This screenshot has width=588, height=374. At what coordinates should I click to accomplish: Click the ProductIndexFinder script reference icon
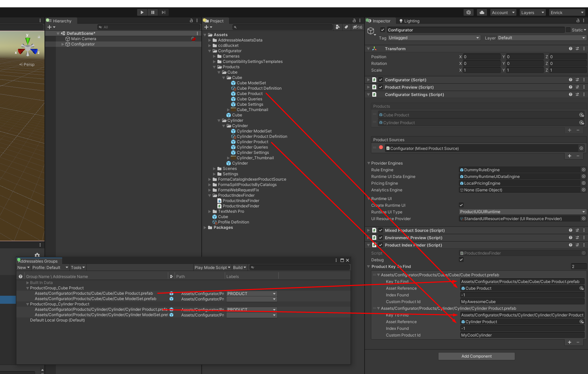click(463, 253)
